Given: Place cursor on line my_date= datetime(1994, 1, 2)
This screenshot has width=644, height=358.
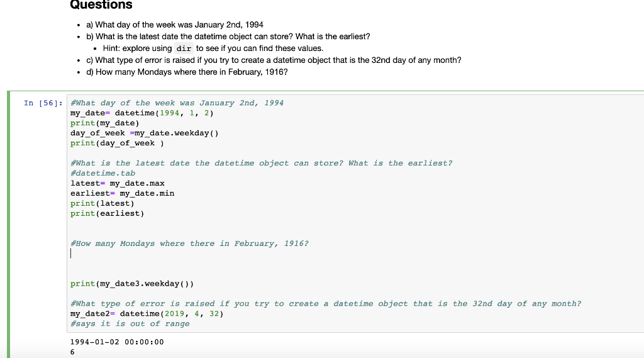Looking at the screenshot, I should (142, 113).
